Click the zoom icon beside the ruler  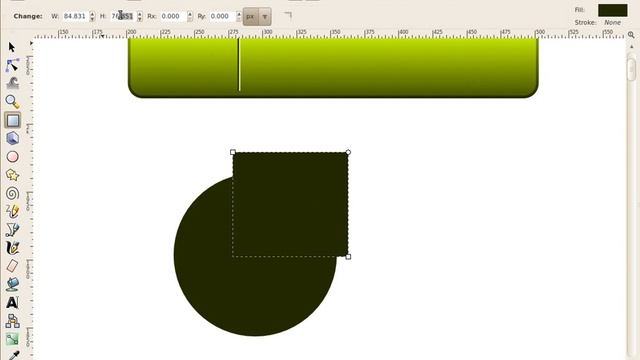(x=631, y=35)
